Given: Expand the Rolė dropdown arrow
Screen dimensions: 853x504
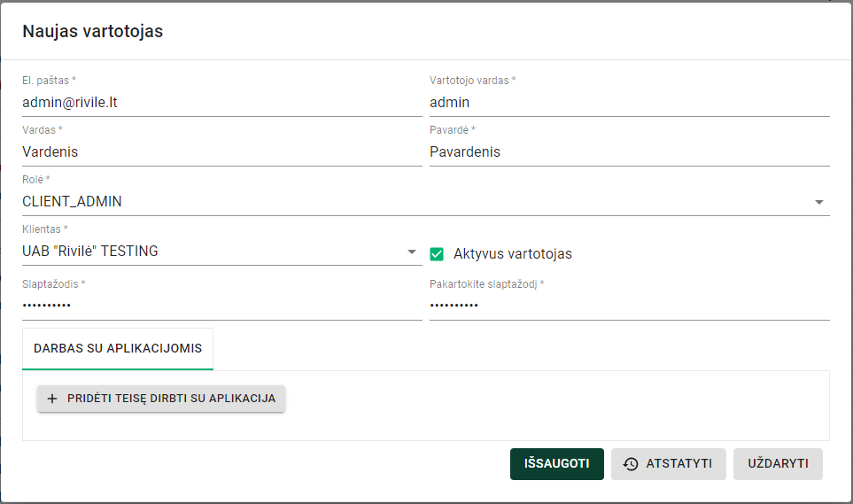Looking at the screenshot, I should click(x=818, y=202).
